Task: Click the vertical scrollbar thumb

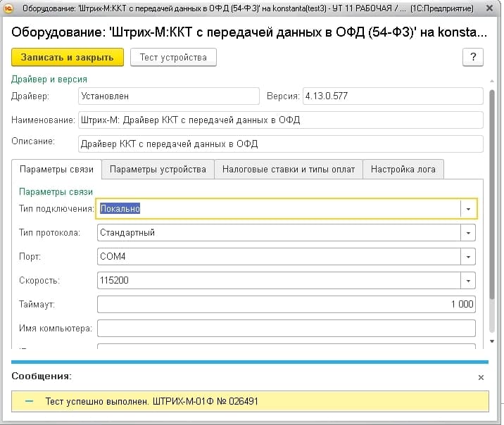Action: pyautogui.click(x=492, y=195)
